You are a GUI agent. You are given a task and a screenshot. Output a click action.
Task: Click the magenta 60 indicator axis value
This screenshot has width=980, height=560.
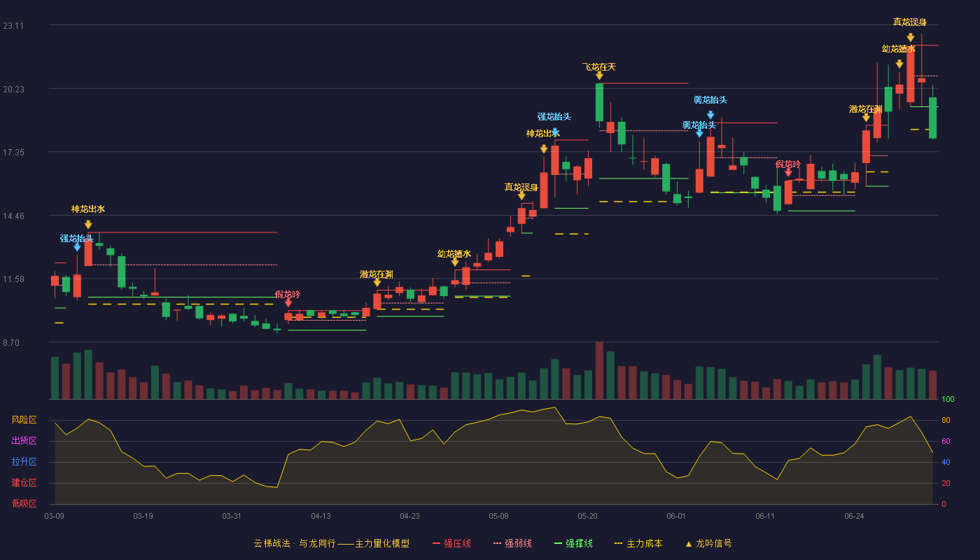point(946,441)
